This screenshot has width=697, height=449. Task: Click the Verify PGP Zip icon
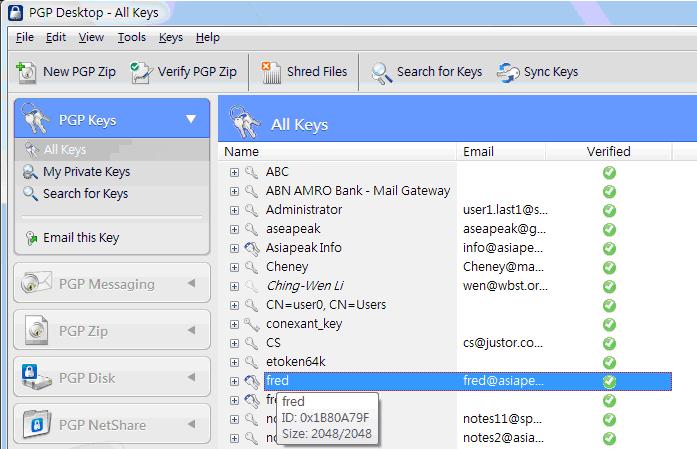pyautogui.click(x=142, y=72)
